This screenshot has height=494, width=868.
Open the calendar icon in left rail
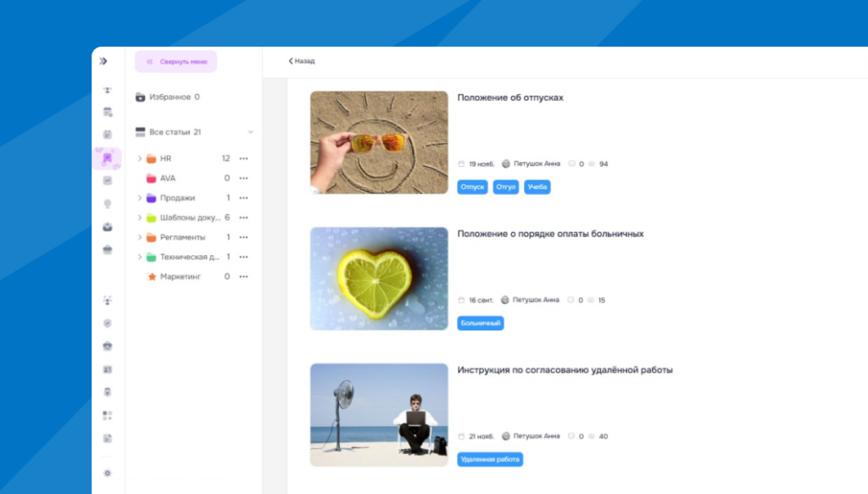[x=108, y=112]
